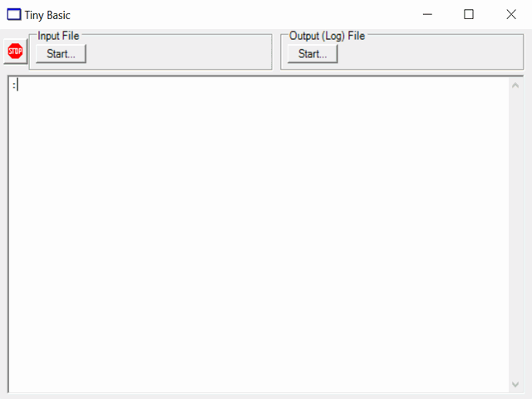Start loading an Input File

click(x=61, y=53)
